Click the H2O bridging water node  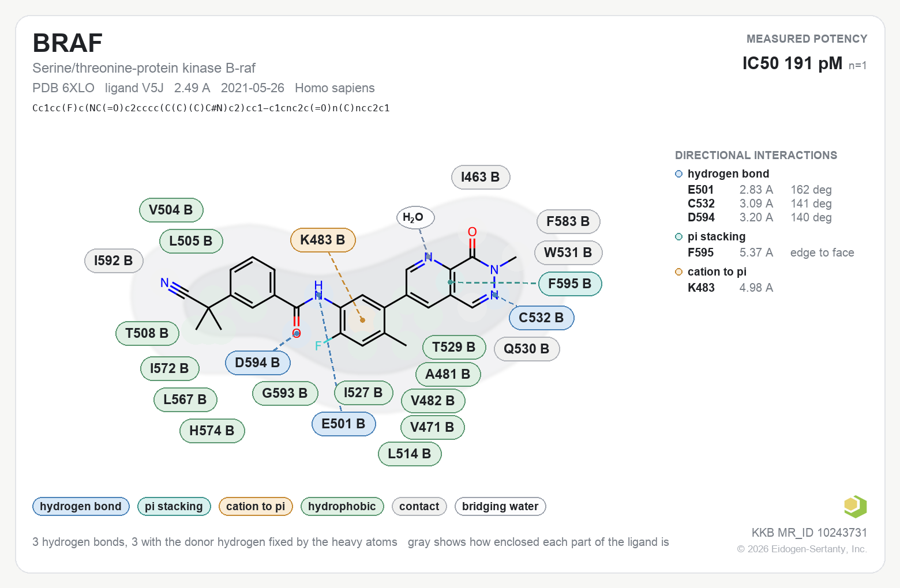415,217
